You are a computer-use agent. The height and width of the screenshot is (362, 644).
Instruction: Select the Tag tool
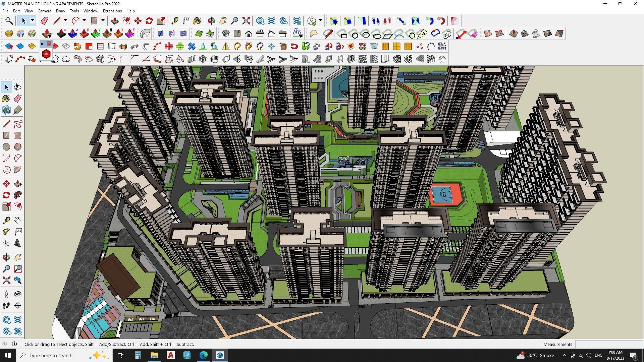pyautogui.click(x=18, y=110)
